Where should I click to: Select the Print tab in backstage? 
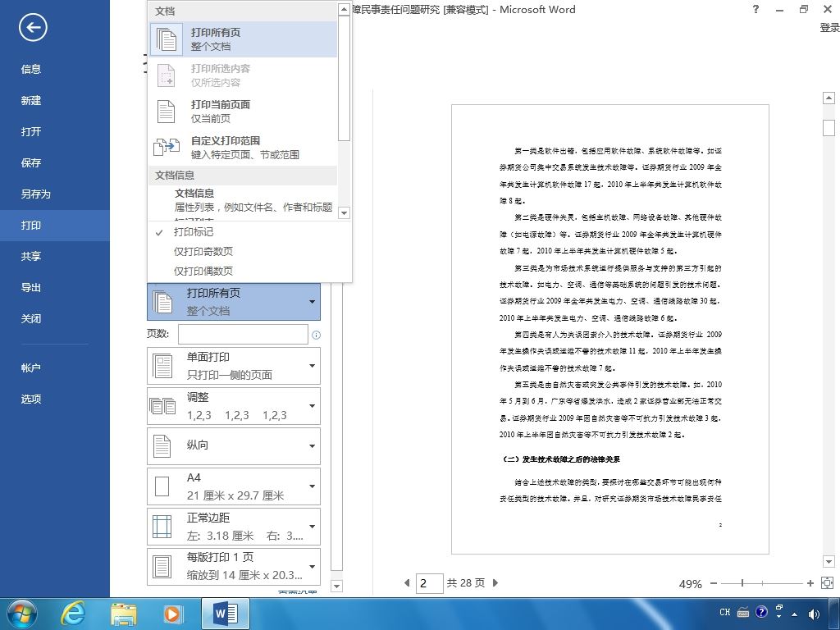(55, 225)
